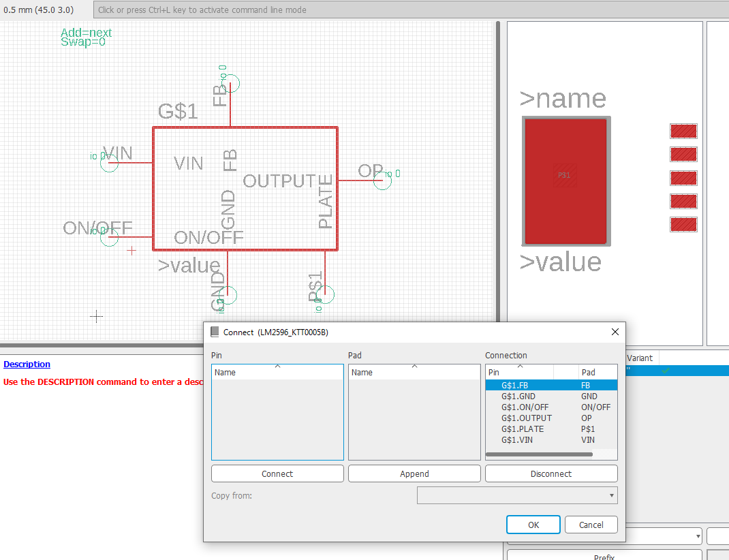
Task: Sort the Pad list by its Name header
Action: [414, 373]
